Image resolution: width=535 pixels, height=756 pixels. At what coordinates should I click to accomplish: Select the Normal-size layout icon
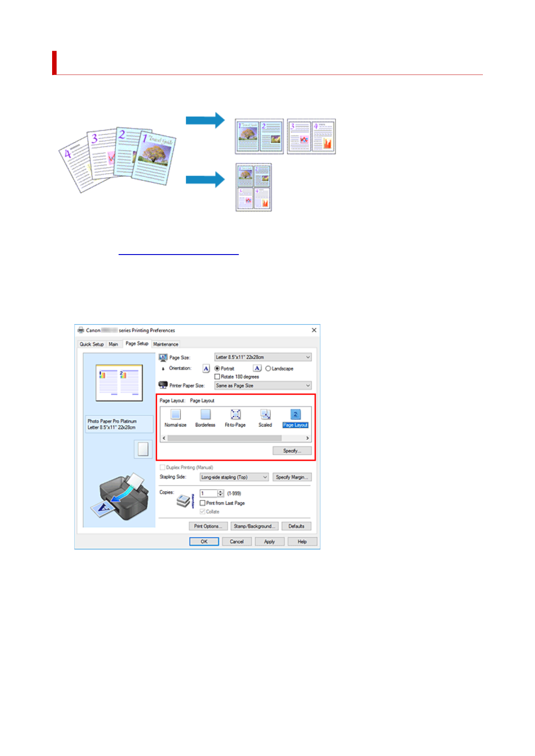point(176,414)
